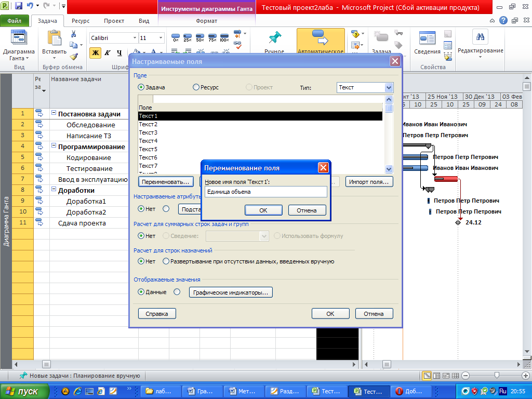Viewport: 532px width, 399px height.
Task: Click the binoculars Find icon
Action: [480, 37]
